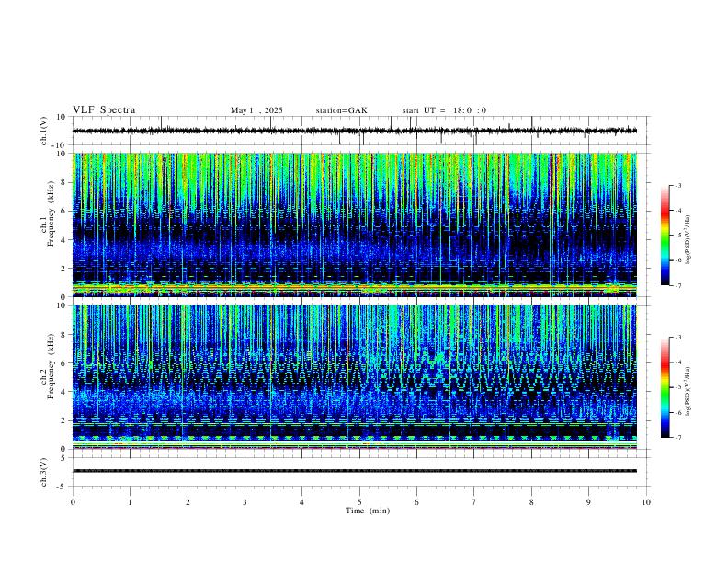Image resolution: width=728 pixels, height=563 pixels.
Task: Click the "-10" tick on ch.1(V) axis
Action: 60,145
